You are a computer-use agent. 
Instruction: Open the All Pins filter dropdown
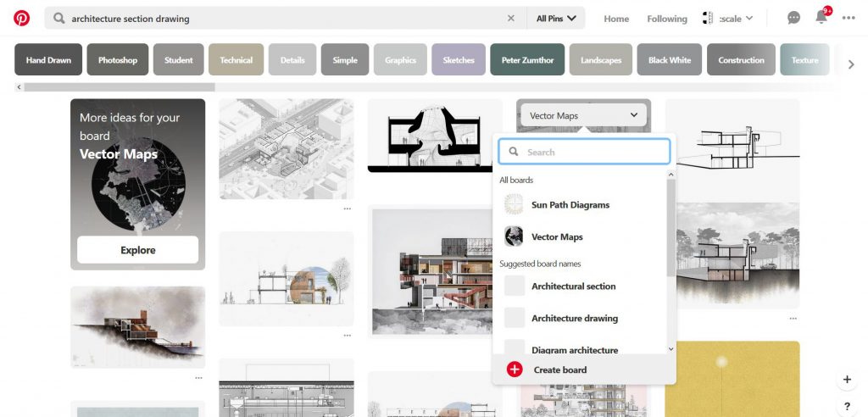[556, 19]
